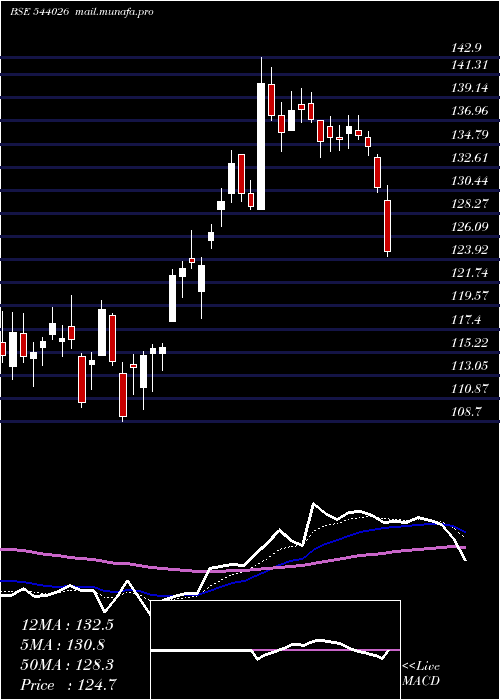Screen dimensions: 500x700
Task: Click the last large red candlestick
Action: pyautogui.click(x=388, y=226)
